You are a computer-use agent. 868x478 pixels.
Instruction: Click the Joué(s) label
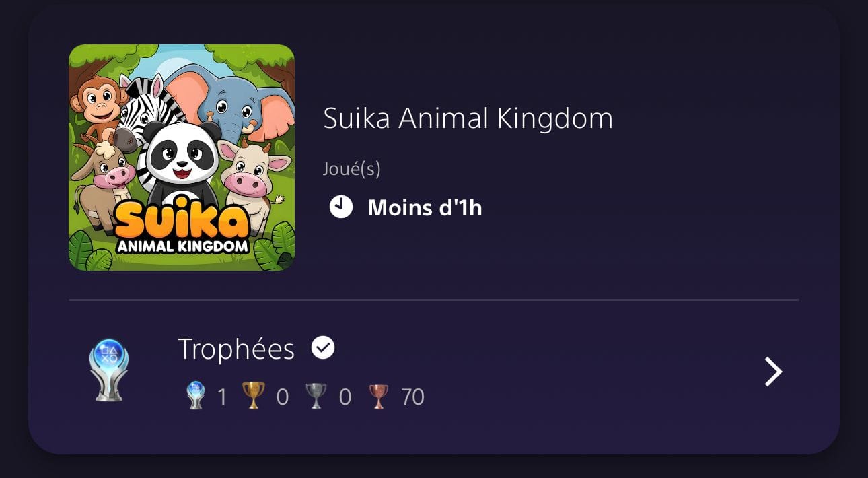click(x=352, y=168)
